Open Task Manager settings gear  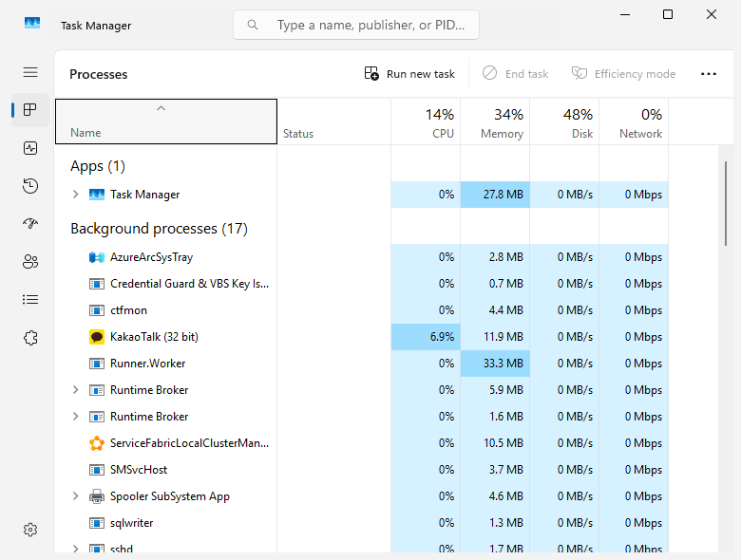tap(30, 530)
